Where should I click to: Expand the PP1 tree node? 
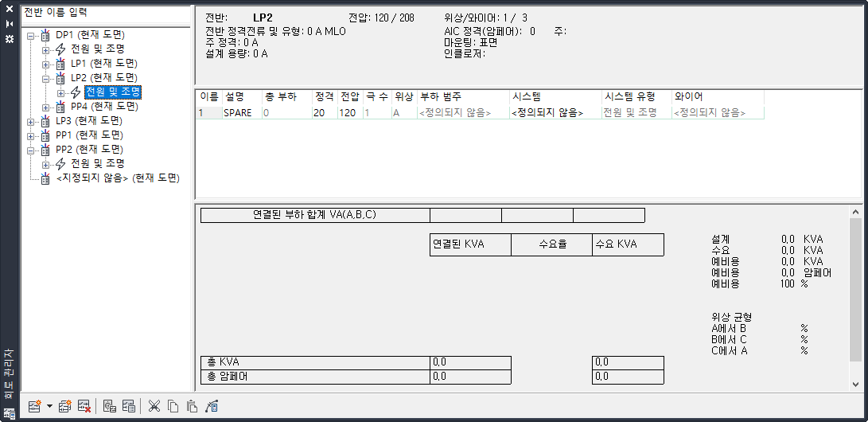point(30,135)
